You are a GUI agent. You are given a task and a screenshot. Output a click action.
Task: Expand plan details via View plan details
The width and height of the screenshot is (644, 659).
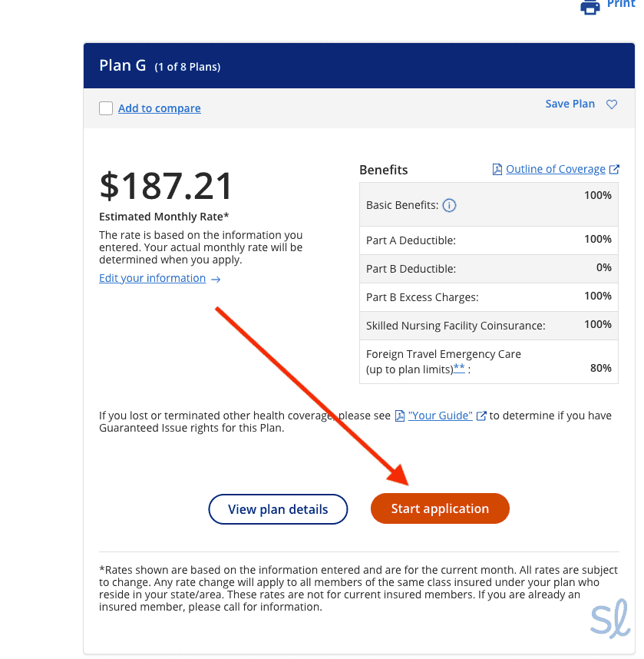click(278, 508)
